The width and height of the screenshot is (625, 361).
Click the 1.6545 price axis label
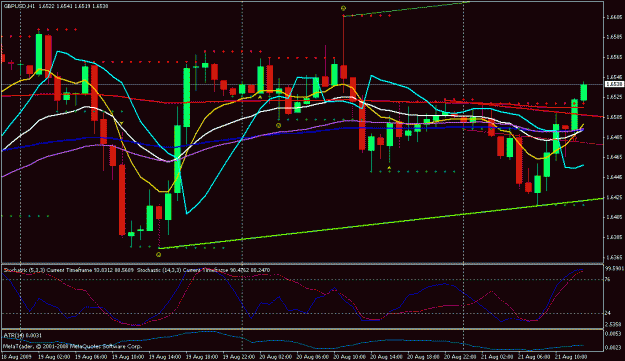(614, 77)
